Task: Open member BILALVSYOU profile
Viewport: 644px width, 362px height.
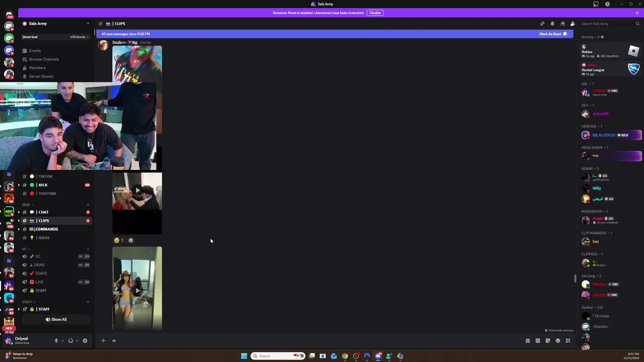Action: 611,135
